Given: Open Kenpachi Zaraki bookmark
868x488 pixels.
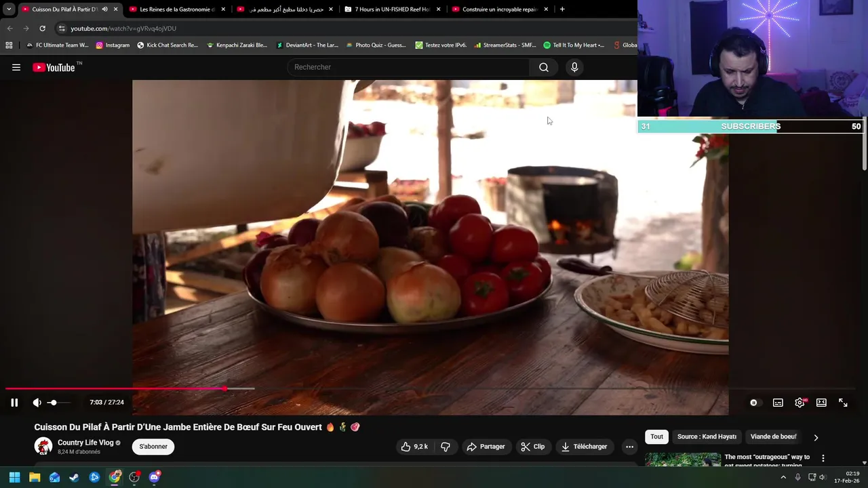Looking at the screenshot, I should tap(237, 45).
